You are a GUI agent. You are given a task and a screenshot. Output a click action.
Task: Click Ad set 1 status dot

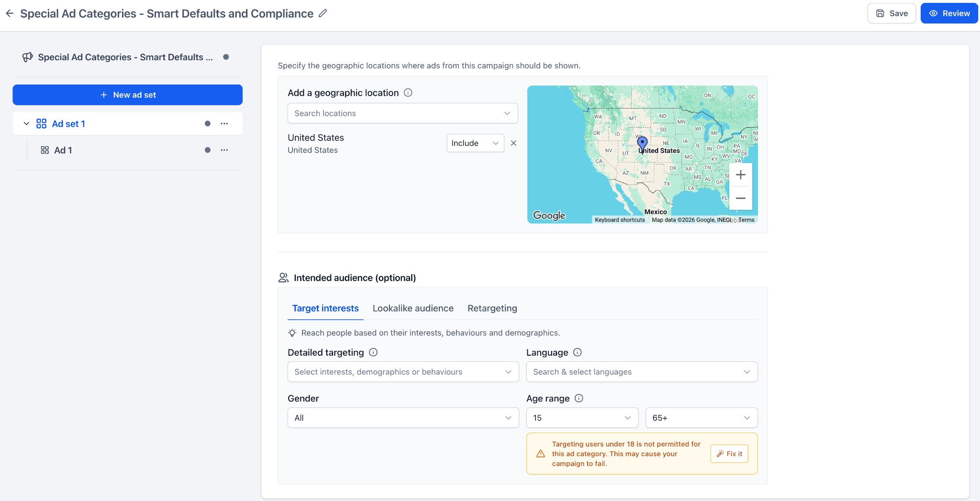[x=208, y=124]
